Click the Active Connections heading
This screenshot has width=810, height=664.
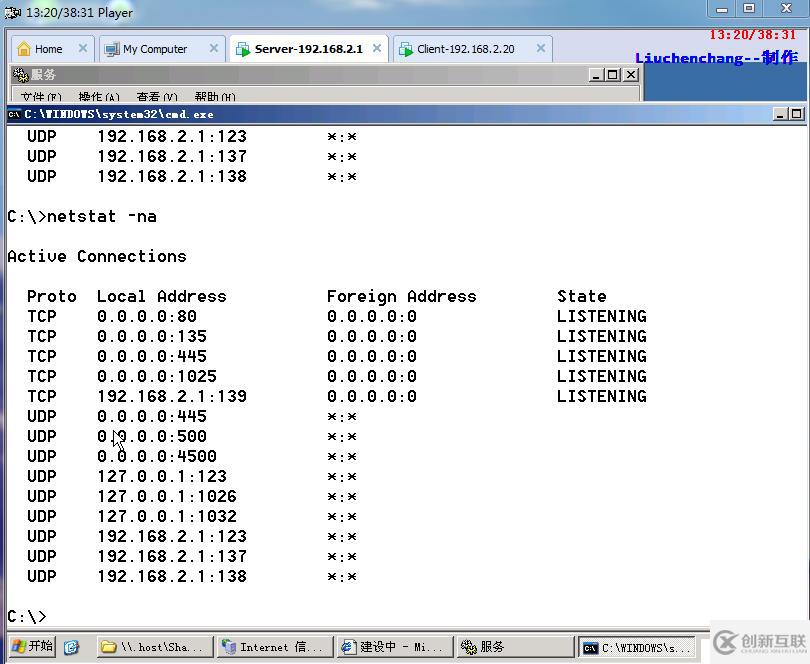click(97, 256)
